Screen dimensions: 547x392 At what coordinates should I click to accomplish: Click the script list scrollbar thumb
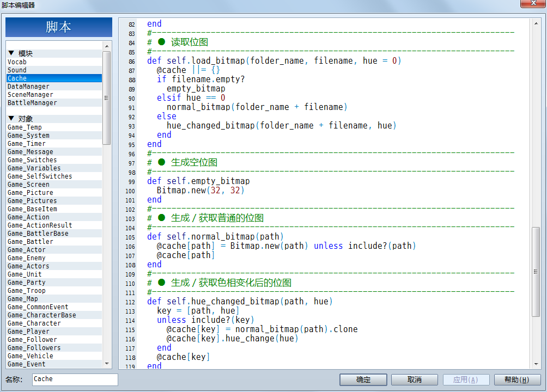tap(107, 97)
